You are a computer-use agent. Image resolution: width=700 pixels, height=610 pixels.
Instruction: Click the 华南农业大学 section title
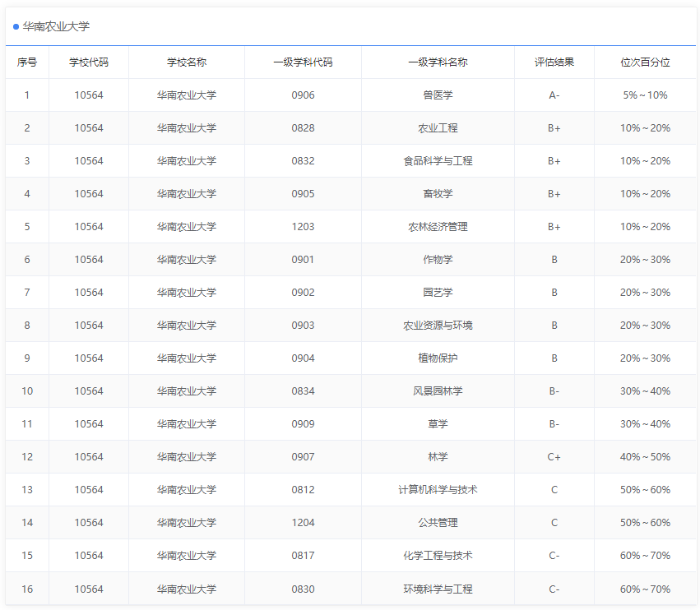[x=56, y=27]
